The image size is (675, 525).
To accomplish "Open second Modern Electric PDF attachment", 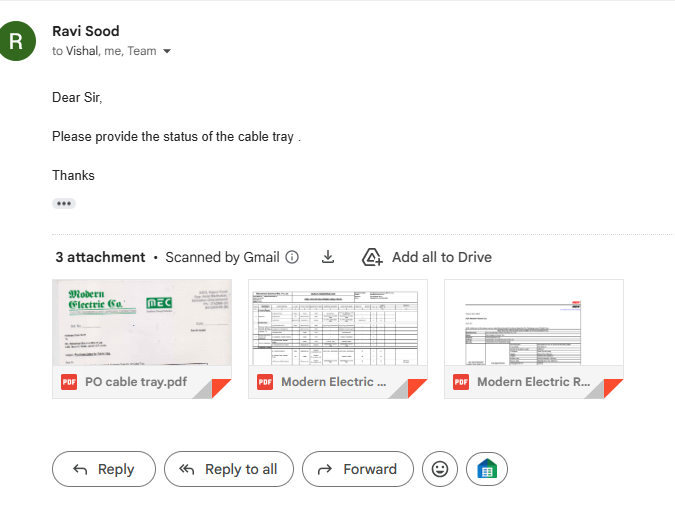I will [x=338, y=338].
